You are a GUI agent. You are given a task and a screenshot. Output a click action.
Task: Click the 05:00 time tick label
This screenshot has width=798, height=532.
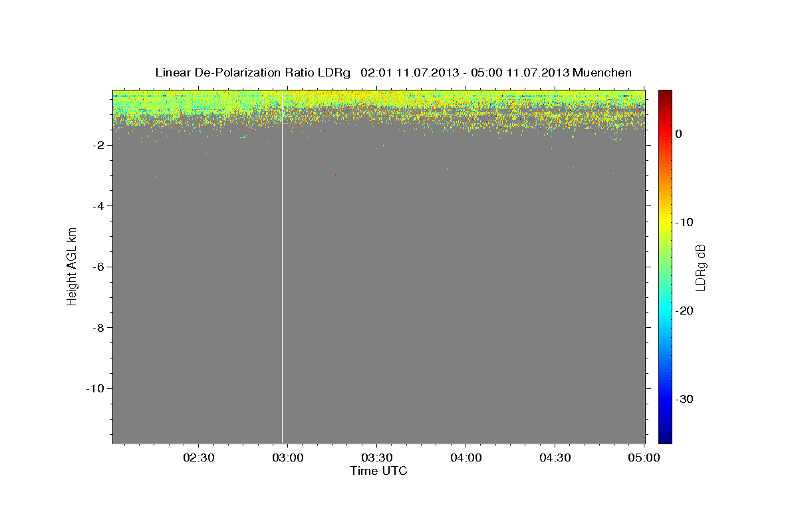coord(644,458)
